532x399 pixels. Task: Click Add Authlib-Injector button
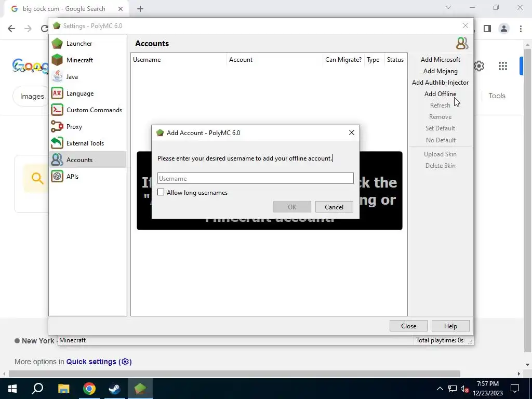(x=441, y=83)
